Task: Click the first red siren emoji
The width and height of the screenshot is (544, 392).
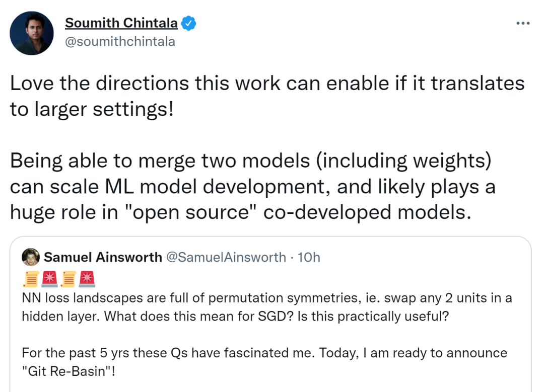Action: (x=49, y=278)
